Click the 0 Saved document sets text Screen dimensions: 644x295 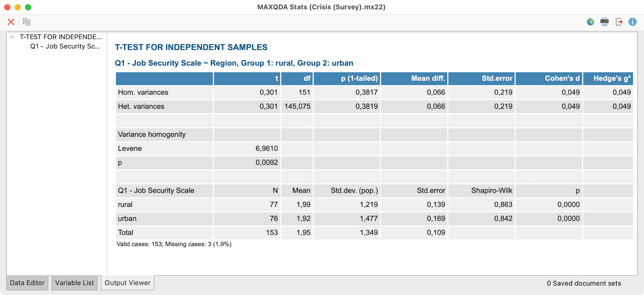point(584,283)
